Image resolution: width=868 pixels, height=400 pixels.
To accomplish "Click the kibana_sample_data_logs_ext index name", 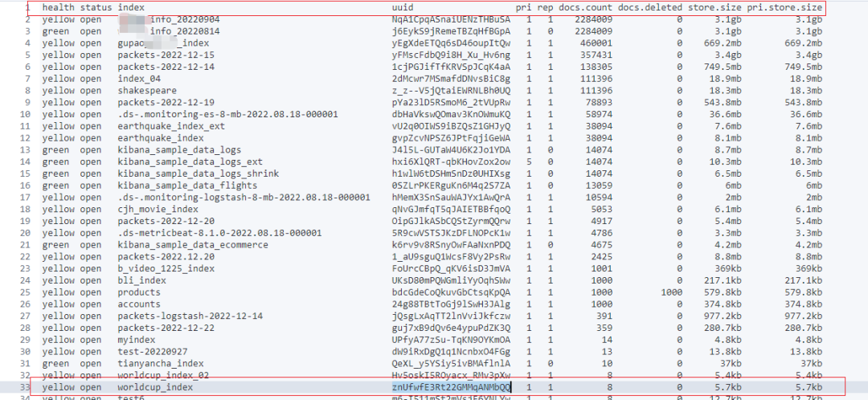I will point(190,161).
